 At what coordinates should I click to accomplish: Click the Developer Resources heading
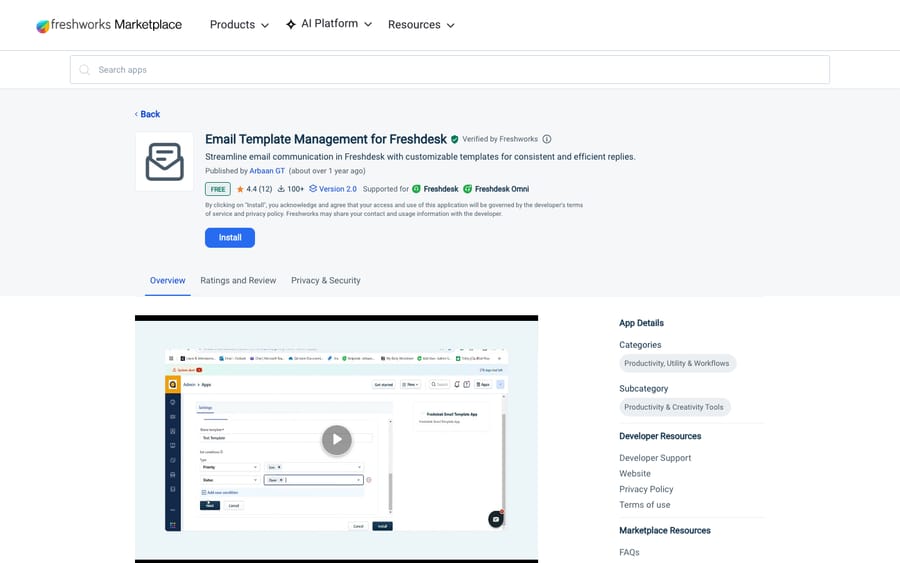[x=660, y=436]
